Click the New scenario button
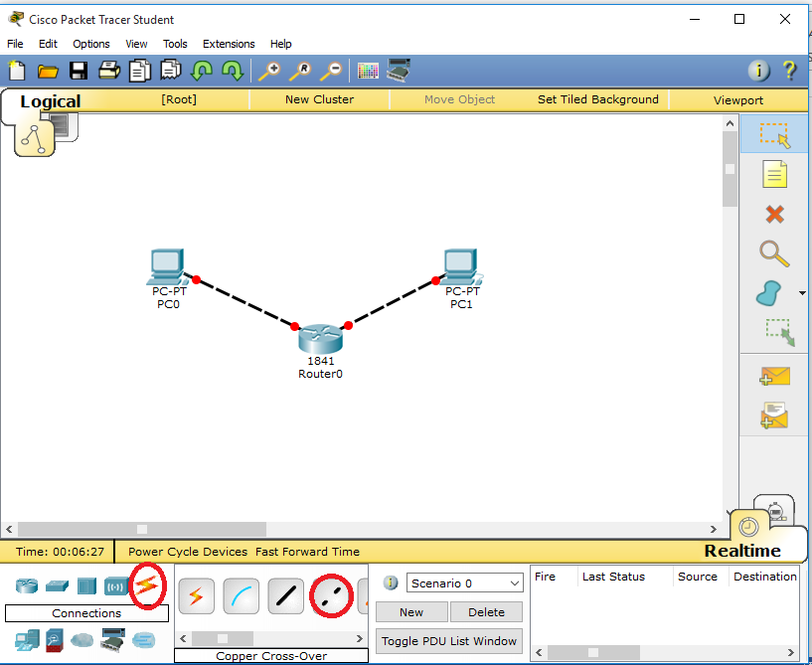Viewport: 812px width, 665px height. [411, 612]
